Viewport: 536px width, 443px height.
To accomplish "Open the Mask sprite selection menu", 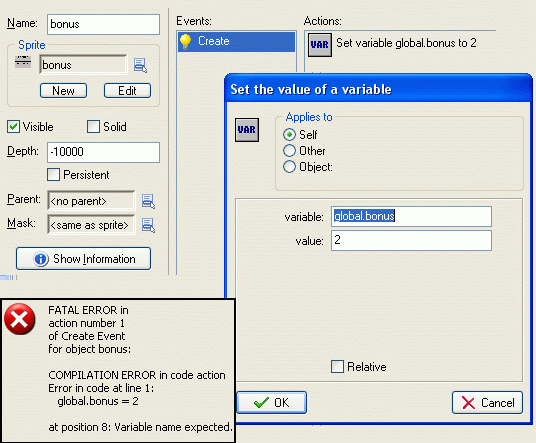I will 148,225.
